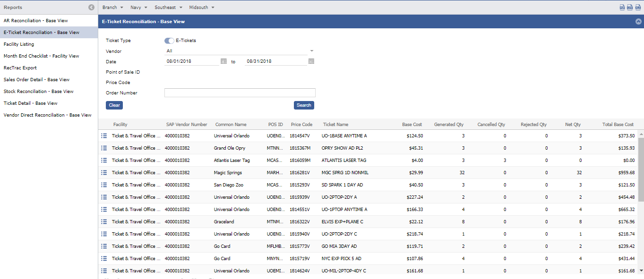
Task: Open calendar picker for start date
Action: [x=223, y=61]
